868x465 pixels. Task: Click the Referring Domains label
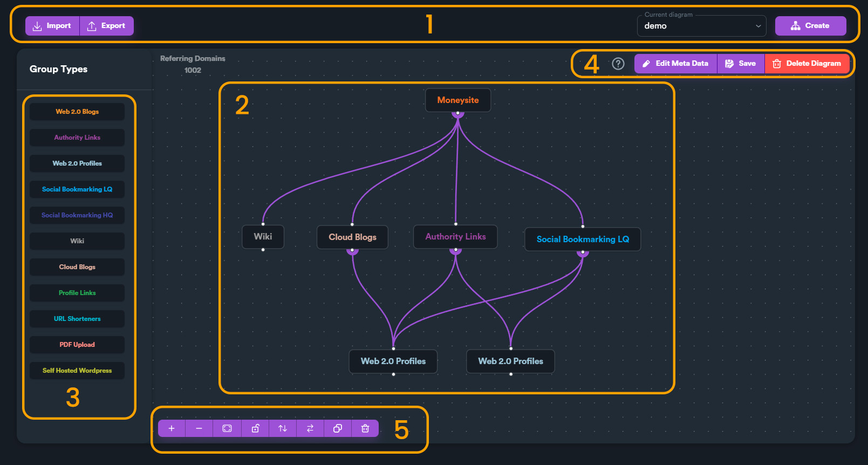point(193,58)
